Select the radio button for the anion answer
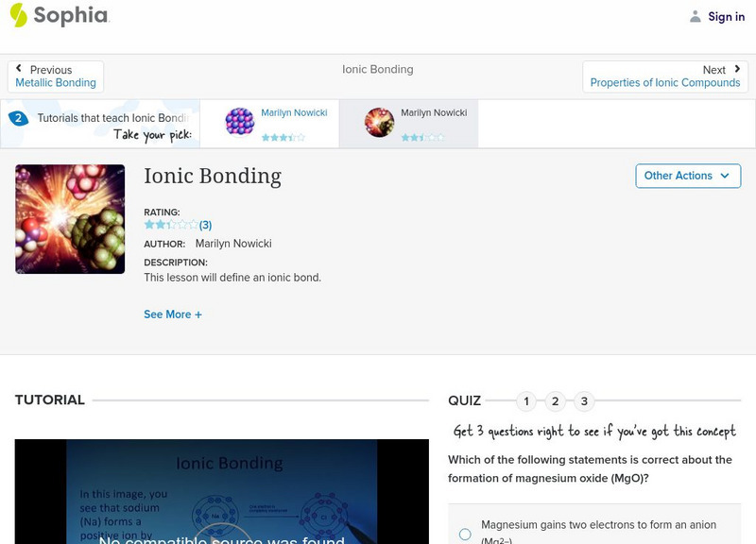756x544 pixels. tap(464, 532)
